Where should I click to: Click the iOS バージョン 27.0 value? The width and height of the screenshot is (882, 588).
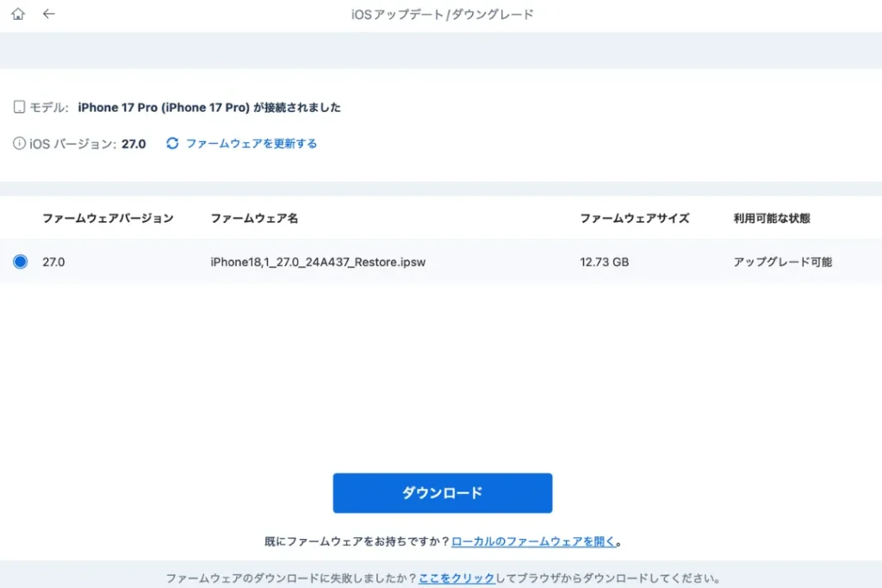pos(134,144)
